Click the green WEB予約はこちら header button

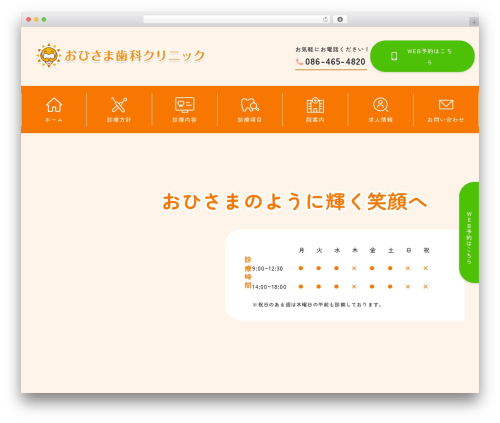(x=422, y=56)
